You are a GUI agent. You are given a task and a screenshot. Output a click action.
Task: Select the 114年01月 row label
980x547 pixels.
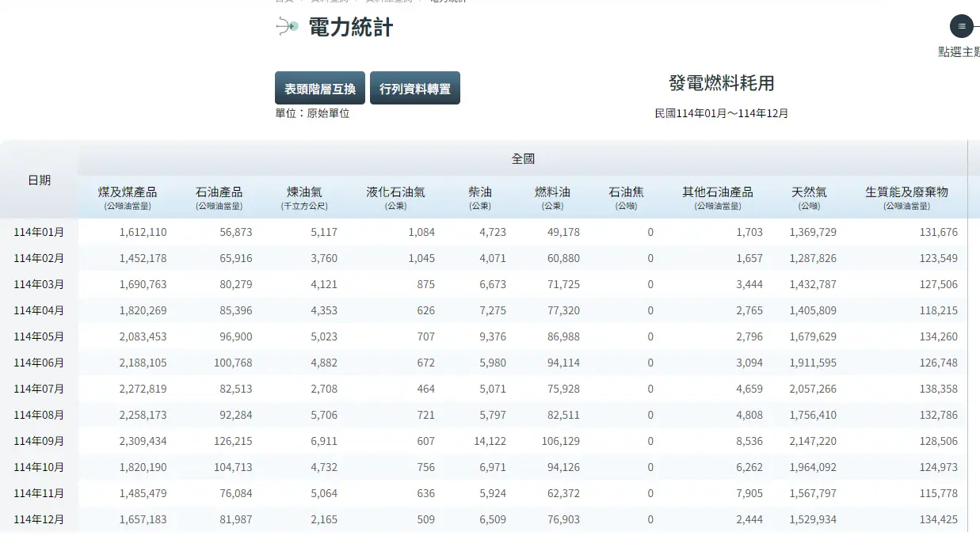point(39,232)
